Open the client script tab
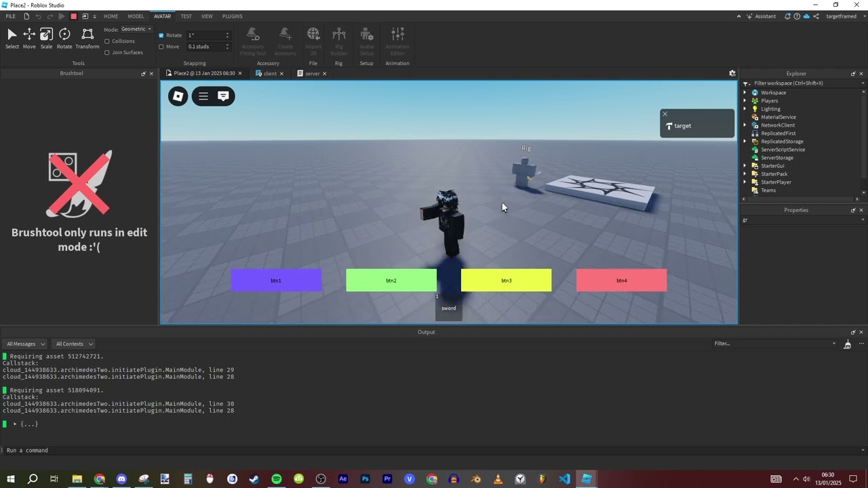Screen dimensions: 868x488 [269, 73]
